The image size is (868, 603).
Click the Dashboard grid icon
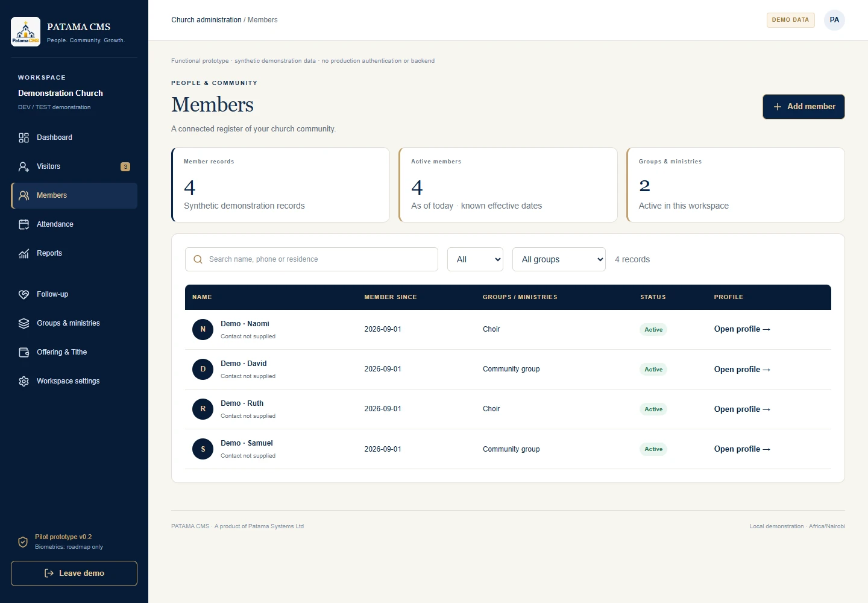(x=24, y=137)
